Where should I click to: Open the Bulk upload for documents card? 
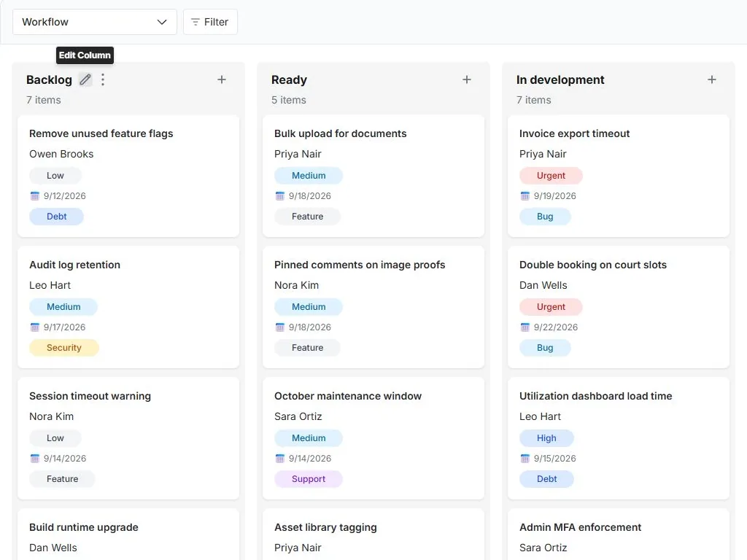point(373,176)
